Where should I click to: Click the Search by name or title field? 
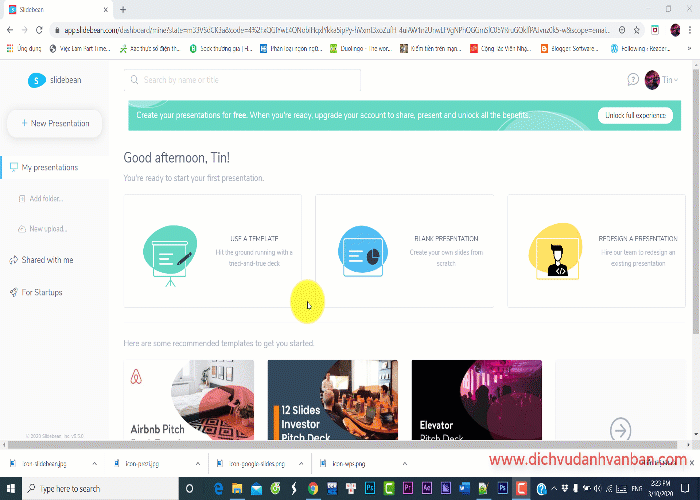point(242,80)
